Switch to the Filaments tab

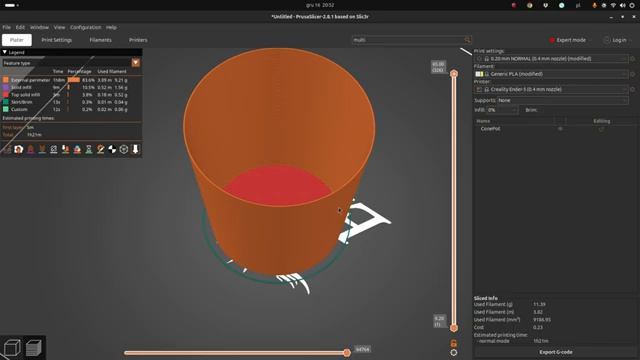pos(100,40)
